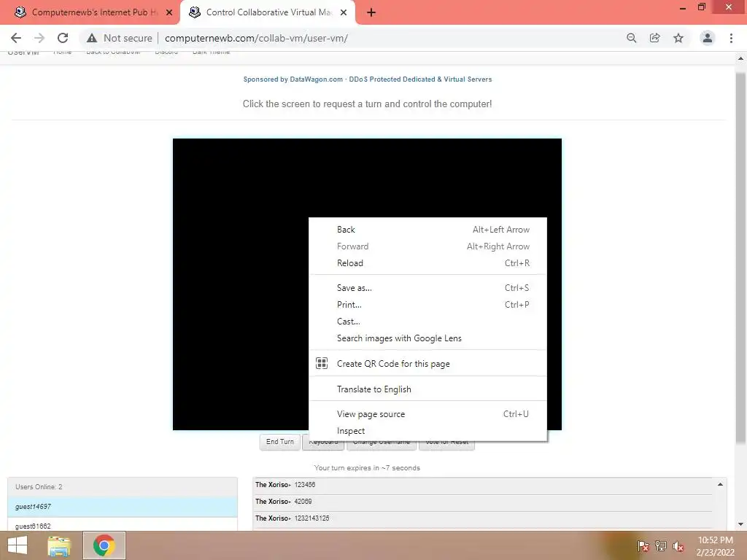Image resolution: width=747 pixels, height=560 pixels.
Task: Click the muted volume tray icon
Action: tap(678, 546)
